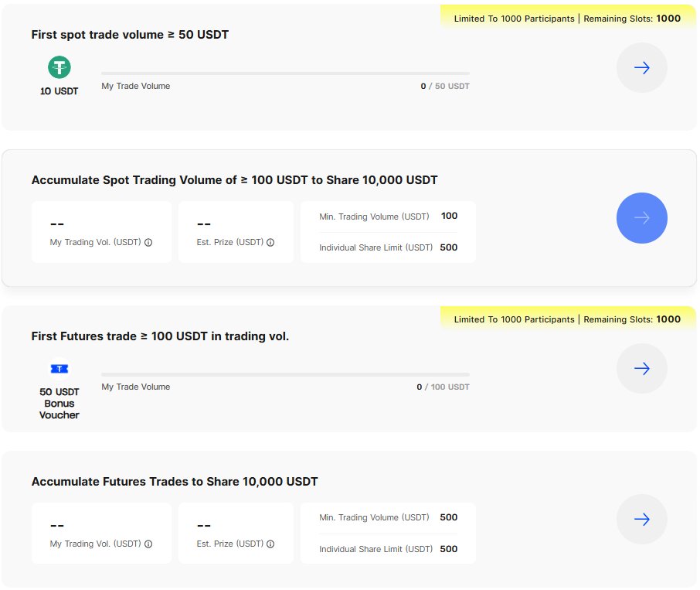This screenshot has height=590, width=700.
Task: Click the green Tether 10 USDT icon
Action: [59, 67]
